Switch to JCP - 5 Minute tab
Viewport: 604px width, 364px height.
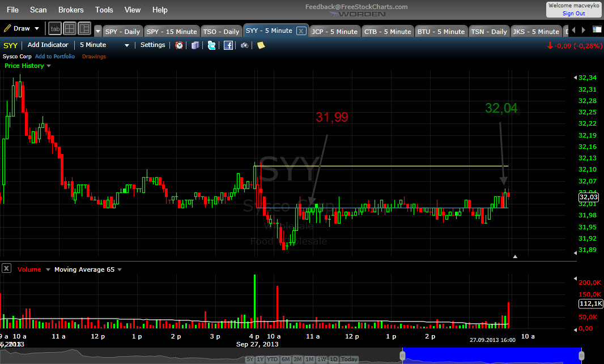(x=334, y=32)
